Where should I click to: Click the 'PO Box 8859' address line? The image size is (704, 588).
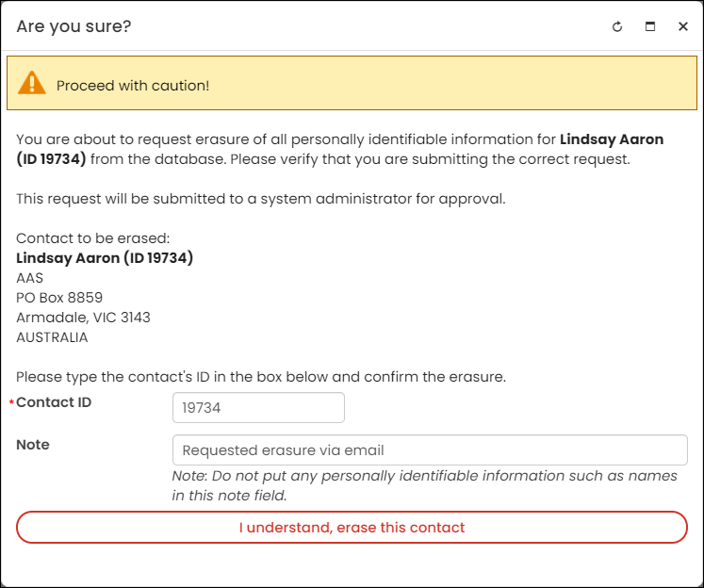tap(59, 298)
